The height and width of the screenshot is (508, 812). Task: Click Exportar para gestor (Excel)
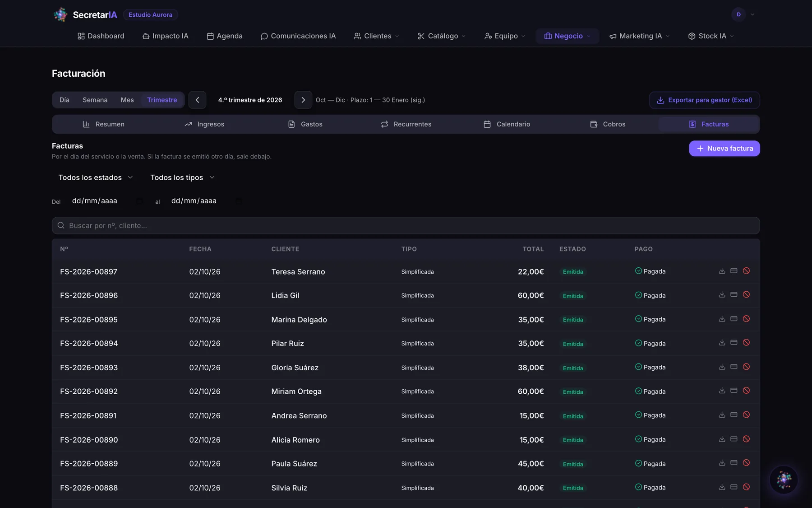[704, 100]
